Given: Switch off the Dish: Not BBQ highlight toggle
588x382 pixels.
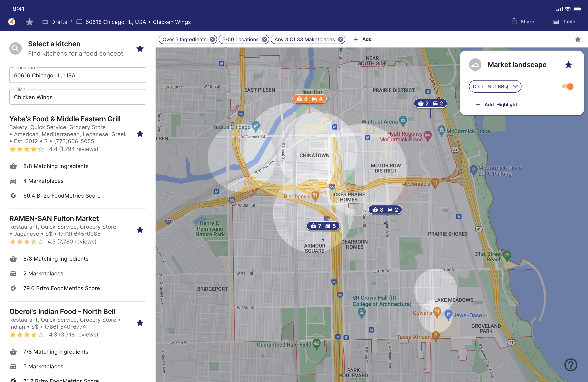Looking at the screenshot, I should tap(568, 86).
